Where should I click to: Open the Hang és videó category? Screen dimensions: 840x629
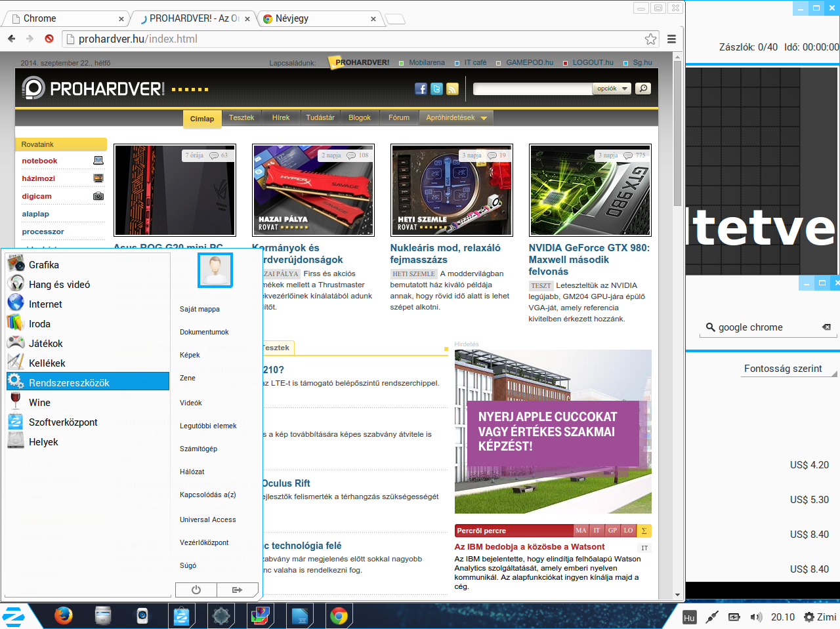click(x=88, y=285)
